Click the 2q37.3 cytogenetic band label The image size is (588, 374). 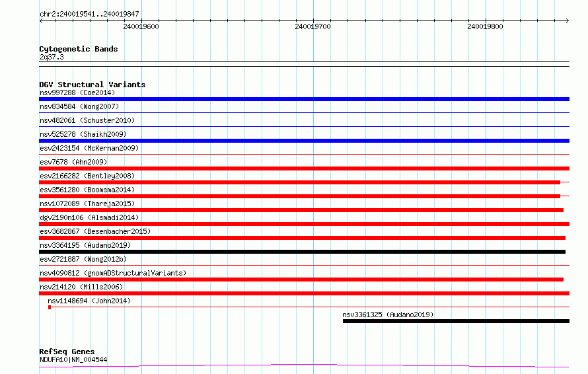(x=52, y=57)
